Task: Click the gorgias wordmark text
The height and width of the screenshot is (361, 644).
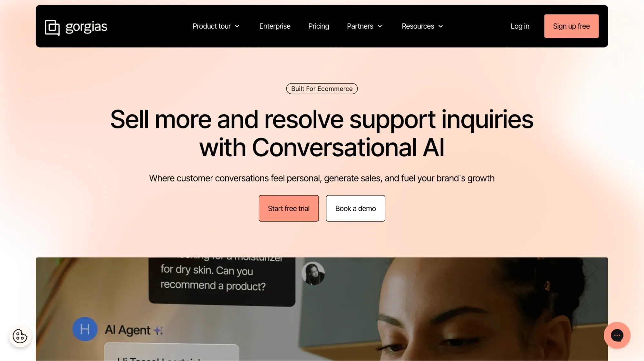Action: [x=86, y=27]
